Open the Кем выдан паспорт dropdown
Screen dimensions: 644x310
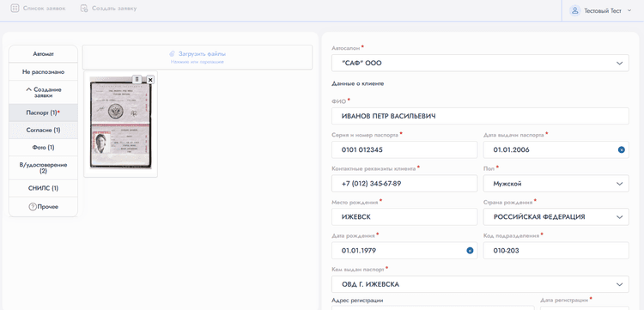(x=480, y=284)
